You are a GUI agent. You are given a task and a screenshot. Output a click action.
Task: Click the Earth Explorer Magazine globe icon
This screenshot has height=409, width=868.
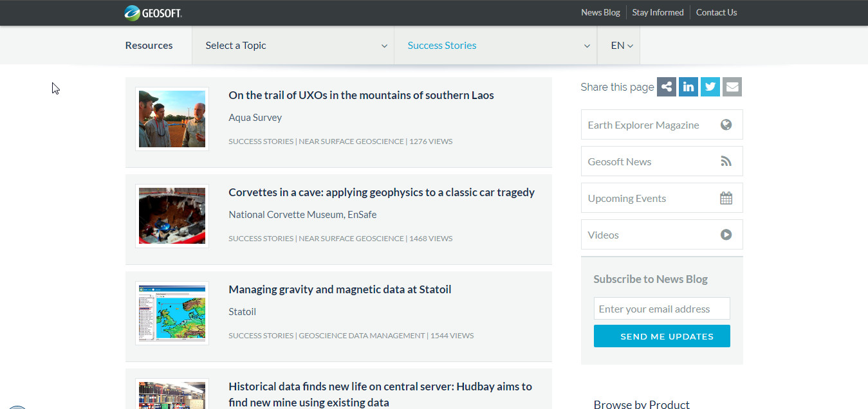click(726, 125)
